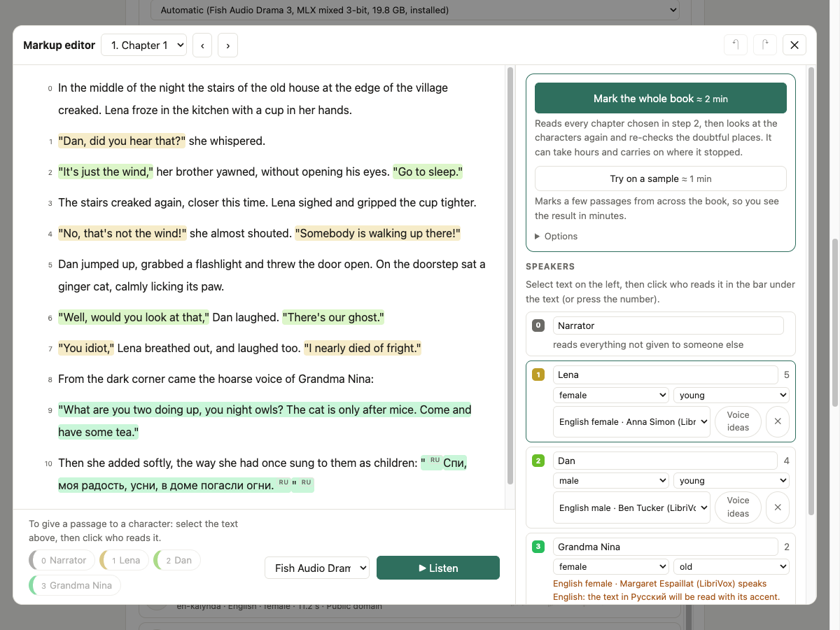
Task: Assign selection to Lena chip
Action: (124, 560)
